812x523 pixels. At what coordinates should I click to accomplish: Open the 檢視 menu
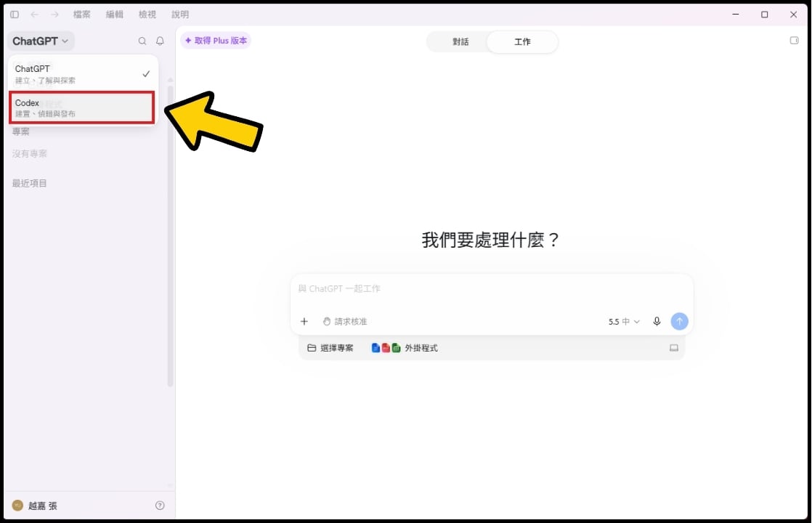point(147,15)
